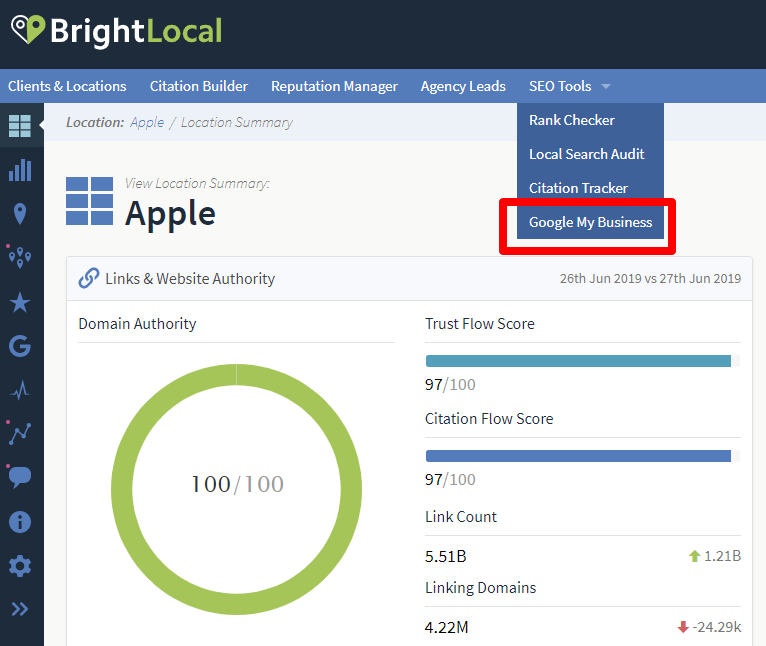Open Clients & Locations menu

click(x=67, y=86)
